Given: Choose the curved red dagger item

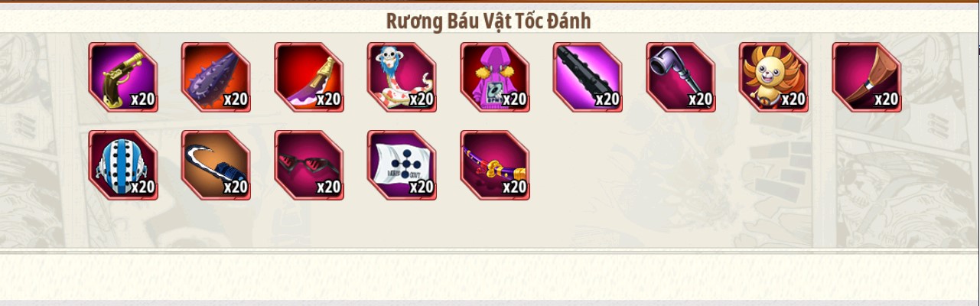Looking at the screenshot, I should [x=309, y=77].
